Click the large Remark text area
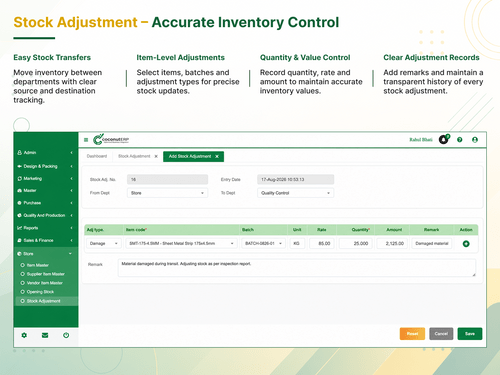The image size is (500, 375). 297,268
